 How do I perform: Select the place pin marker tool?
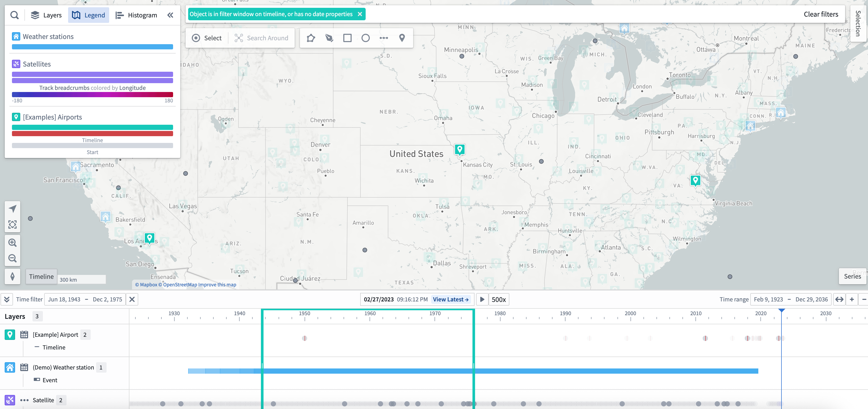(402, 38)
